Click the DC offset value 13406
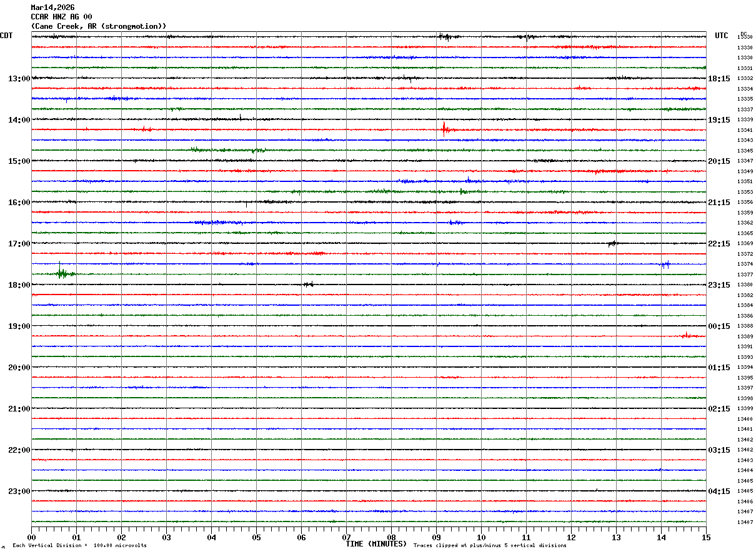The width and height of the screenshot is (756, 554). click(745, 501)
